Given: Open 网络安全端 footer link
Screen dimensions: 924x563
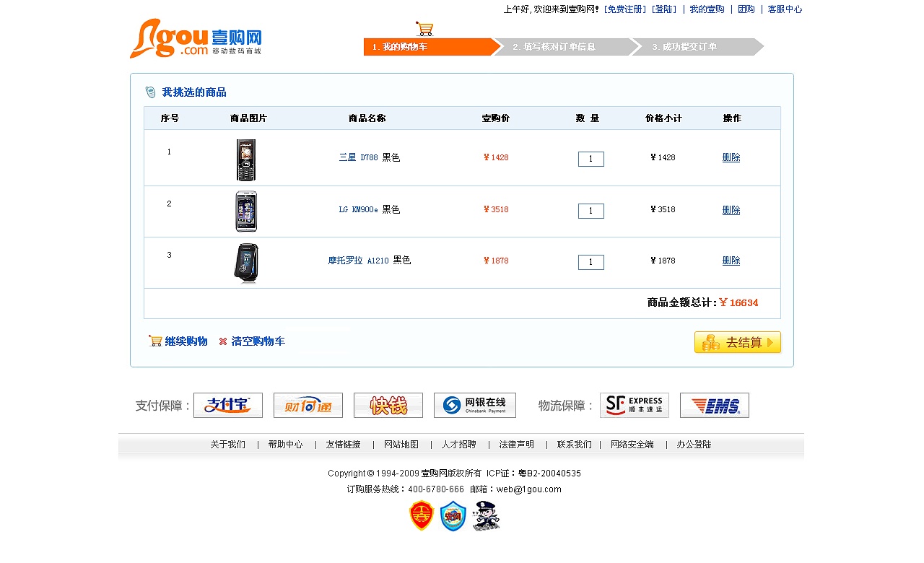Looking at the screenshot, I should click(x=632, y=445).
